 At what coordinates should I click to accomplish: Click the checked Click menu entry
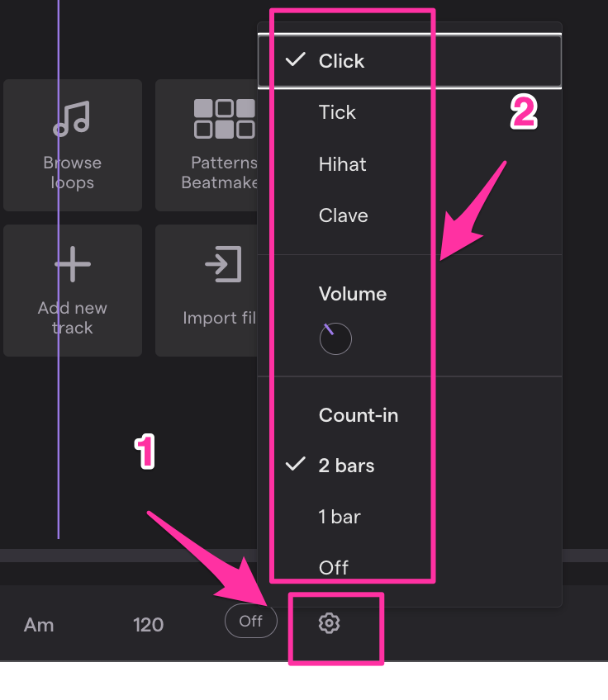point(341,61)
